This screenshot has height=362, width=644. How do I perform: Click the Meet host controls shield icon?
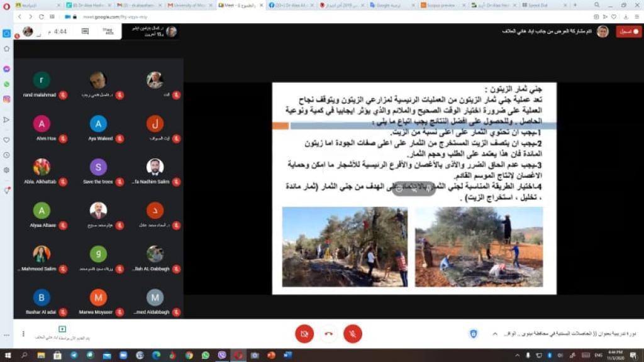[x=473, y=334]
